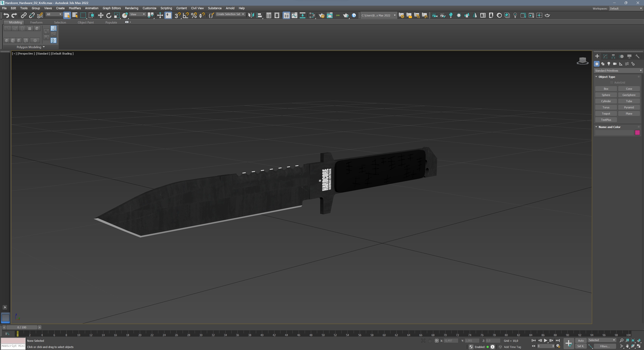Switch to the Freeform ribbon tab
Screen dimensions: 644x350
coord(36,22)
